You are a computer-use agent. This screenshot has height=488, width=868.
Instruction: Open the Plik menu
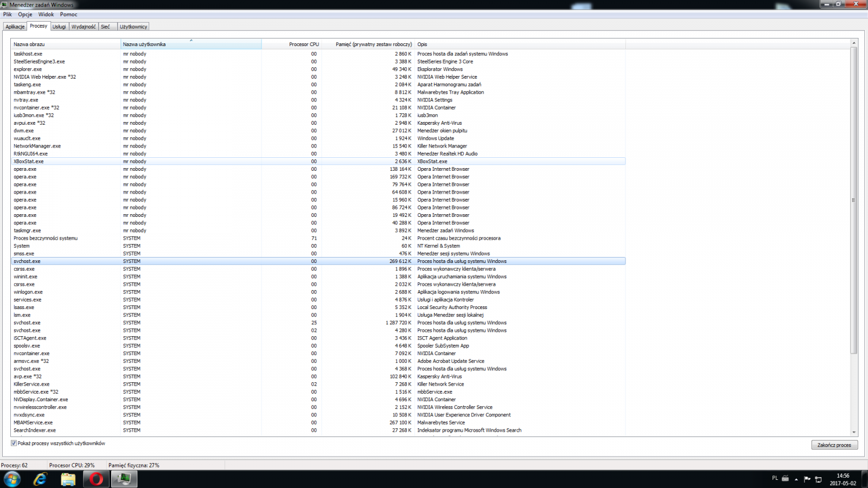[x=8, y=15]
